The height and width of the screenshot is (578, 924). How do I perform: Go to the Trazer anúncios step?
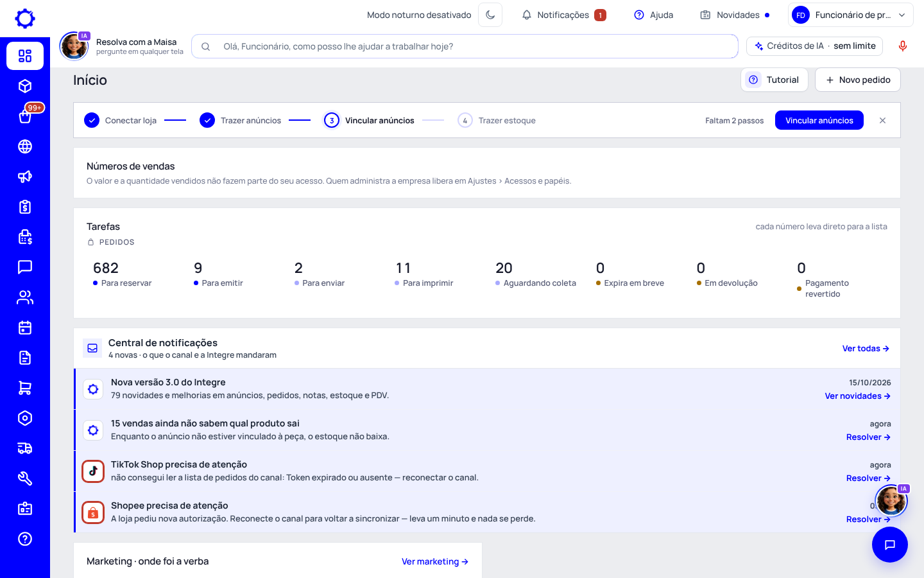(241, 120)
